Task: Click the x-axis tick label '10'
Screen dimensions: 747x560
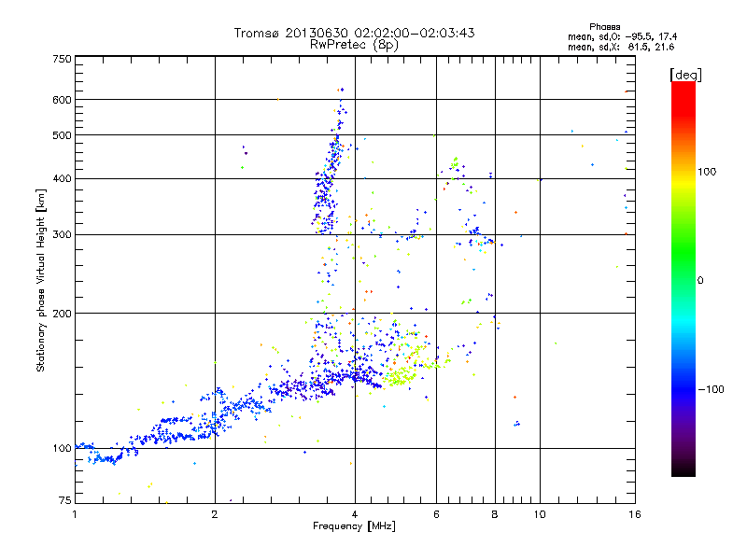Action: pos(540,514)
